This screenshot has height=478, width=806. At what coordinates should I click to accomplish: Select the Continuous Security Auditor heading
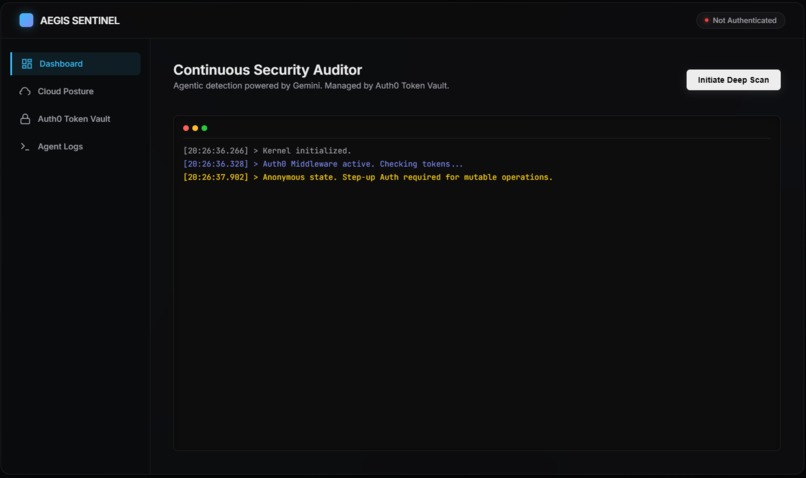click(267, 70)
